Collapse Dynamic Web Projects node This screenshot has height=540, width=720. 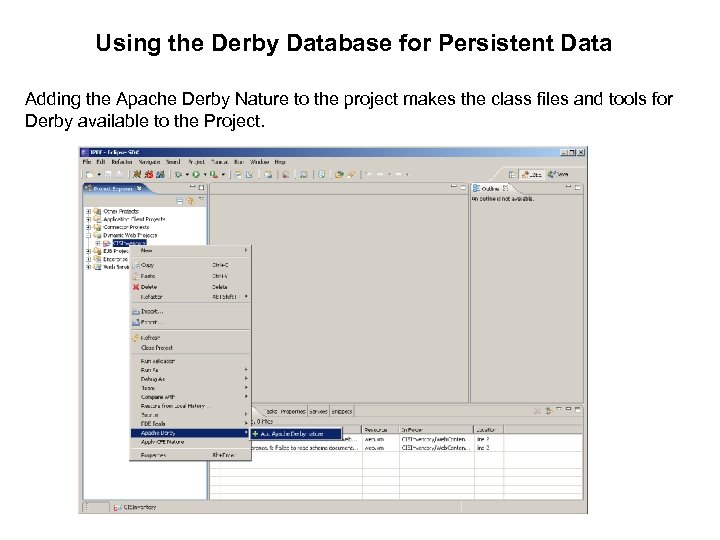tap(89, 235)
